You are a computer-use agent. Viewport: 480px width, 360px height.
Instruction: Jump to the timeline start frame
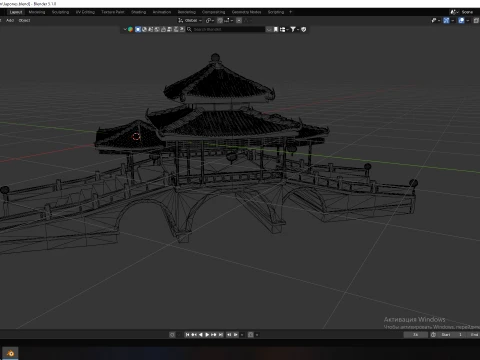click(x=187, y=335)
